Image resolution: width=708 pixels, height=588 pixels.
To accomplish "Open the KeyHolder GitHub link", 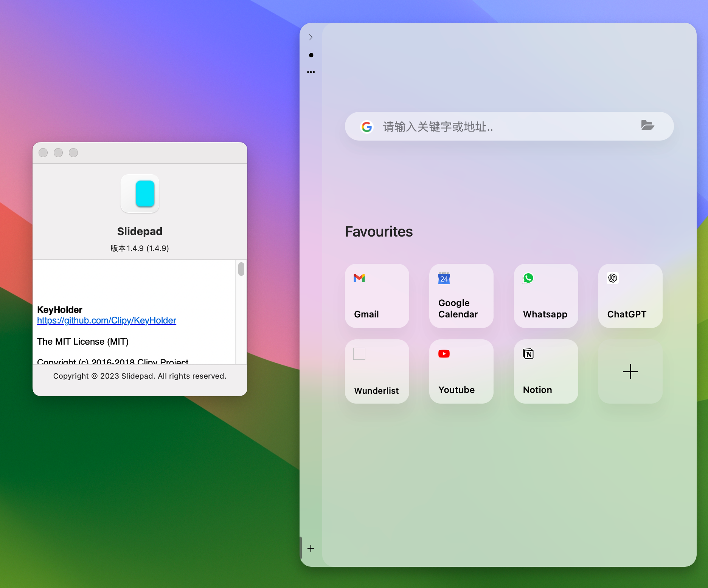I will 106,320.
